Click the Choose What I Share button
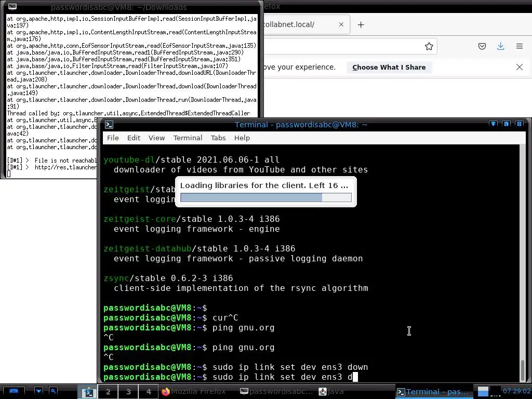 [x=389, y=67]
